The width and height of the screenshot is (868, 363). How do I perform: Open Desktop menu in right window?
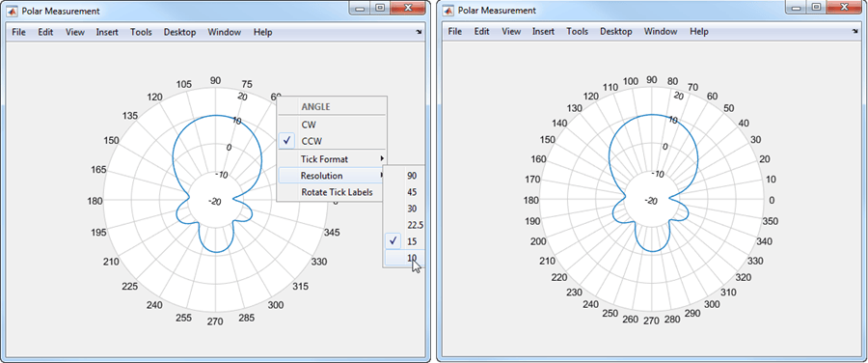[x=616, y=32]
